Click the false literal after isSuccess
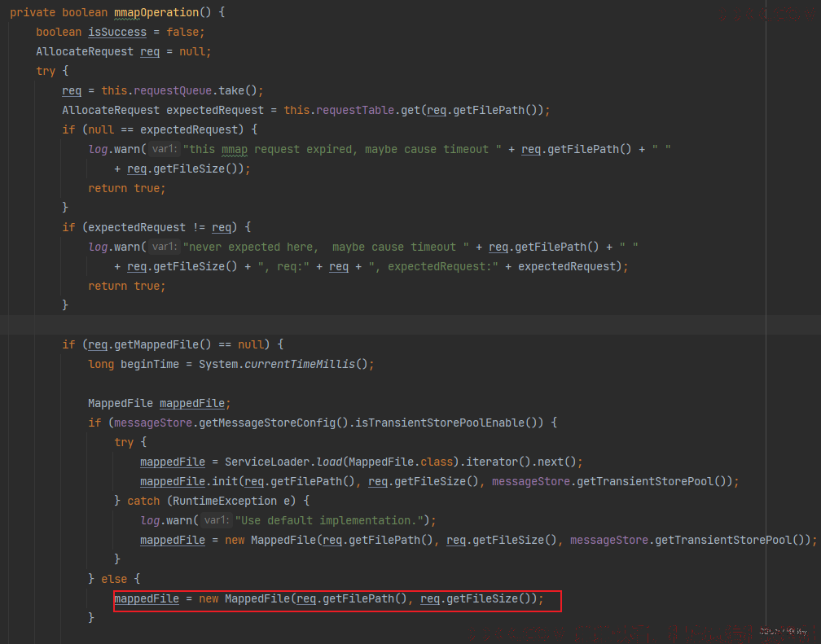The width and height of the screenshot is (821, 644). [182, 32]
